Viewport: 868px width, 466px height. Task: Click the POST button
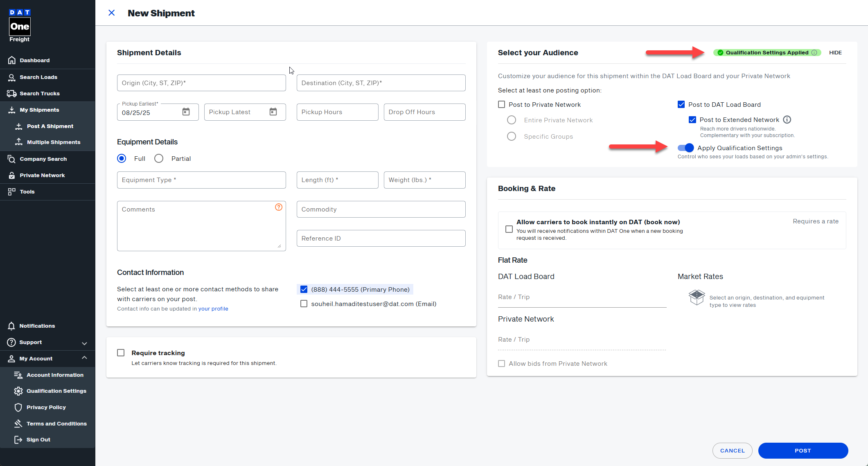(x=803, y=450)
